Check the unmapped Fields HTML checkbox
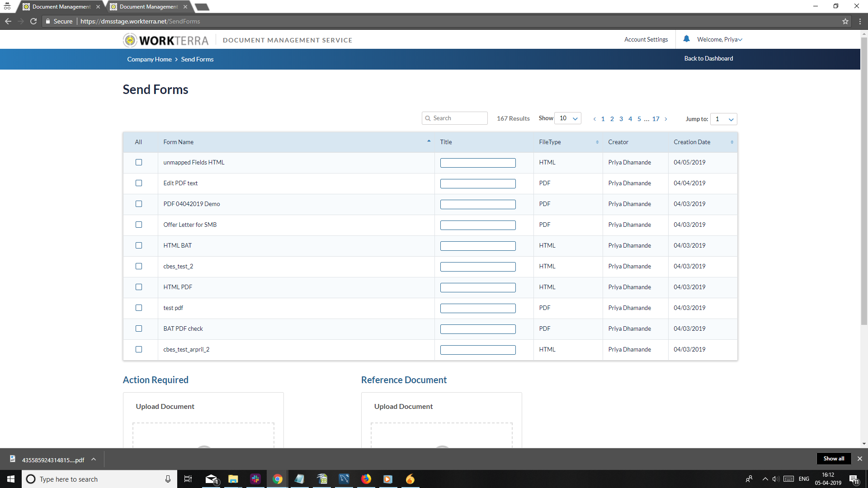This screenshot has height=488, width=868. click(139, 162)
